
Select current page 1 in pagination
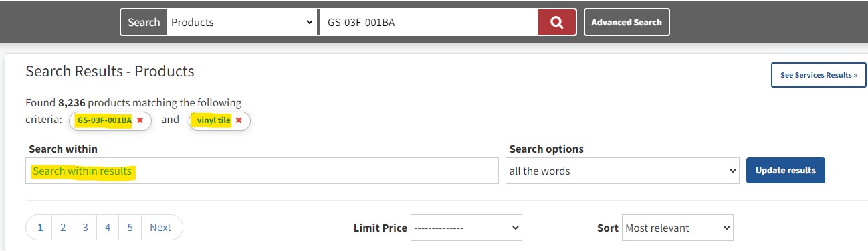pyautogui.click(x=40, y=228)
